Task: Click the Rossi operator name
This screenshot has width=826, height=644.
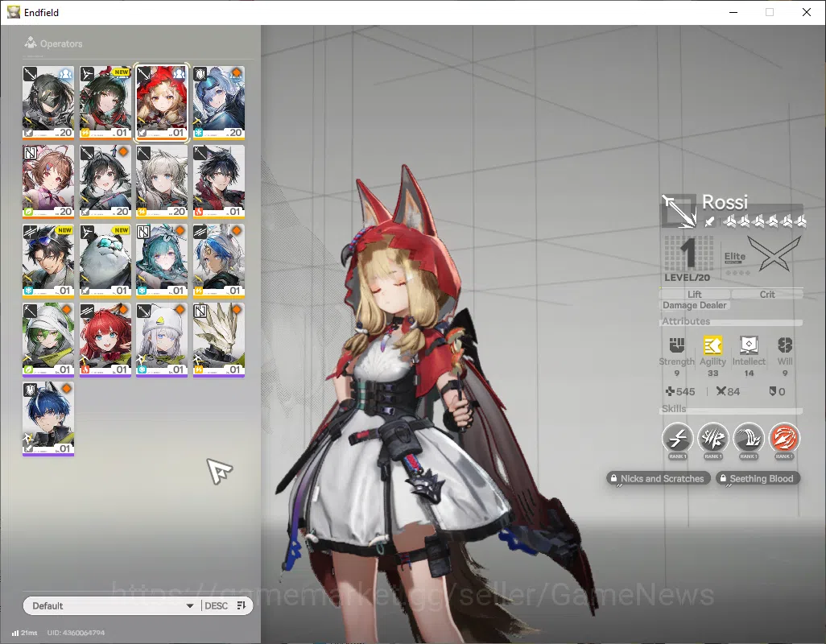Action: point(725,202)
